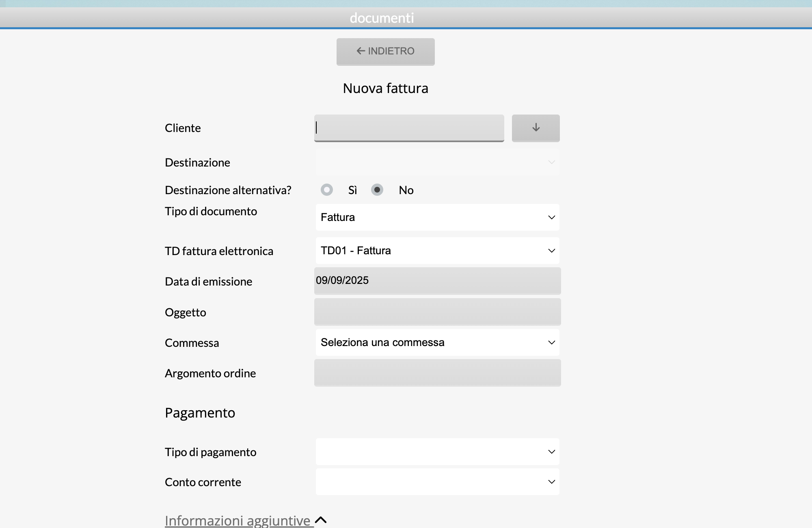Viewport: 812px width, 528px height.
Task: Open the Tipo di documento dropdown
Action: (x=437, y=217)
